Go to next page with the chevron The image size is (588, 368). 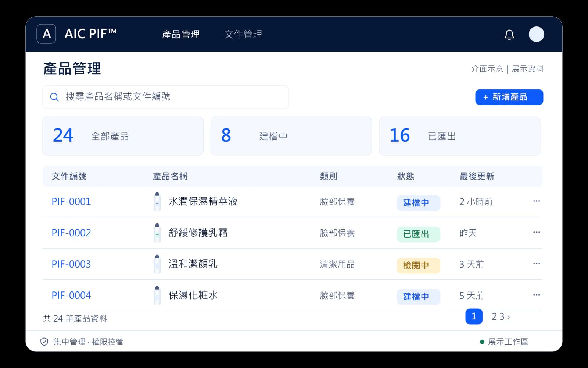tap(509, 317)
